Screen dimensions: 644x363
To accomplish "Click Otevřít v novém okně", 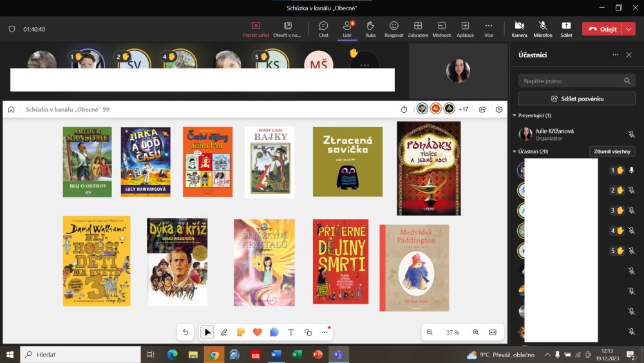I will coord(287,29).
